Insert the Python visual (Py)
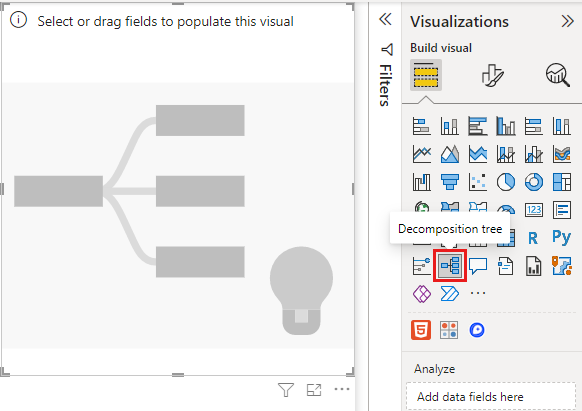Image resolution: width=582 pixels, height=411 pixels. point(561,238)
